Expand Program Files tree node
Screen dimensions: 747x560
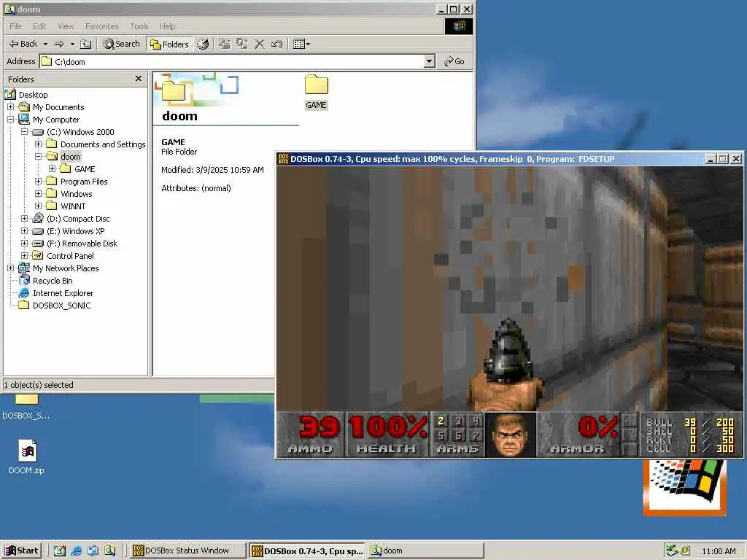click(39, 182)
